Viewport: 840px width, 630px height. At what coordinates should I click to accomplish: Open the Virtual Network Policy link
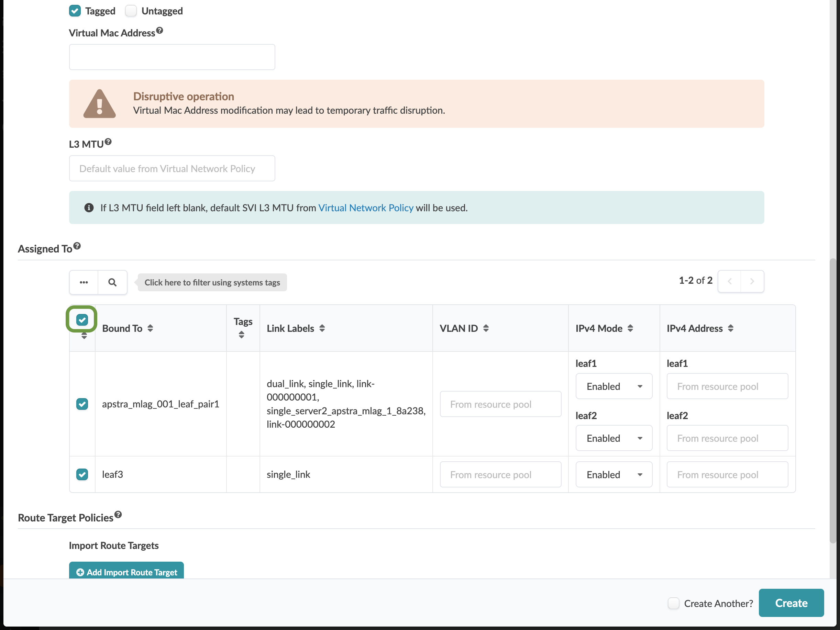tap(366, 208)
